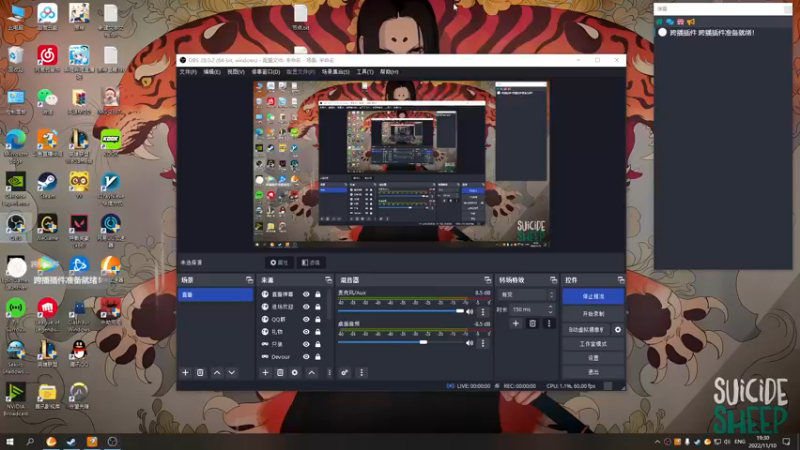800x450 pixels.
Task: Adjust the desktop audio volume slider
Action: pos(401,342)
